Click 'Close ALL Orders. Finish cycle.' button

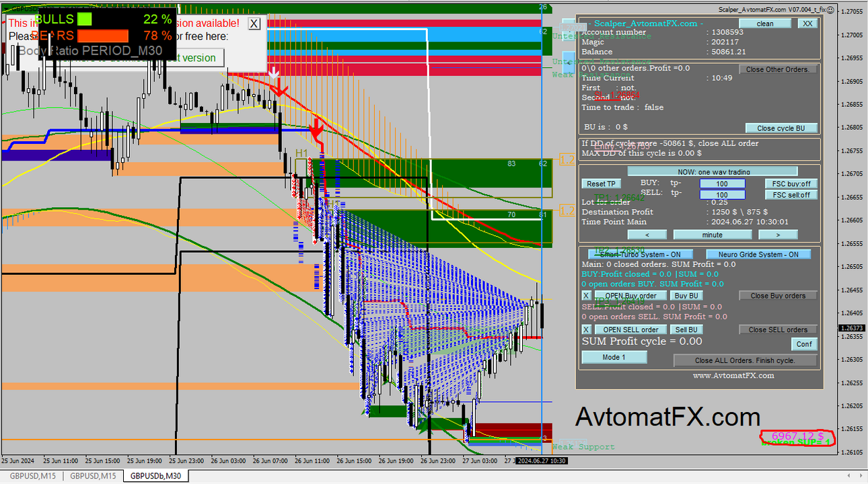tap(745, 360)
